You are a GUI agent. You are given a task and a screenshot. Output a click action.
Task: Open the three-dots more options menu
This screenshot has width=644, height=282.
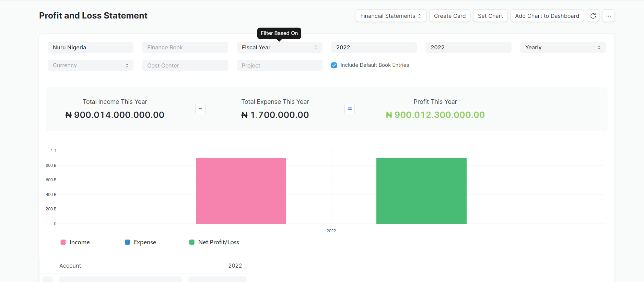click(x=608, y=16)
